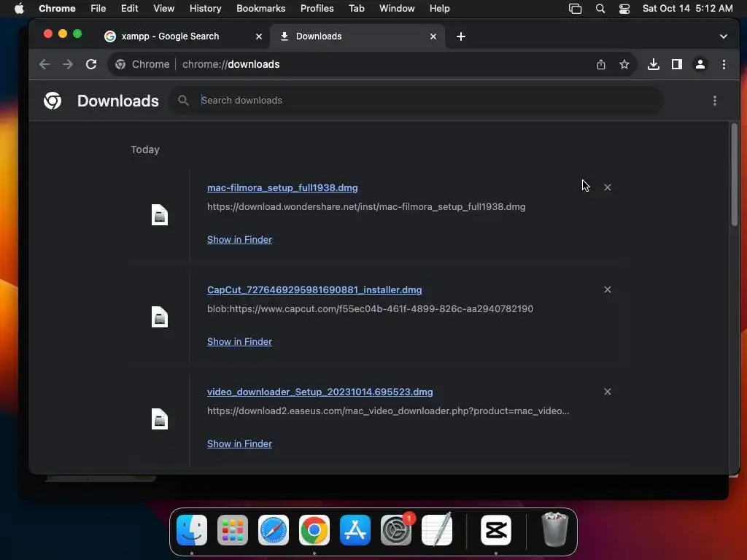
Task: Click the search magnifier in downloads search
Action: [183, 101]
